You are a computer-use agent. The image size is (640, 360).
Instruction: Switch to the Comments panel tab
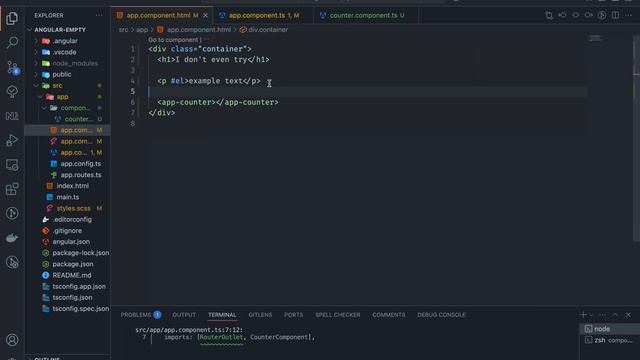click(389, 315)
